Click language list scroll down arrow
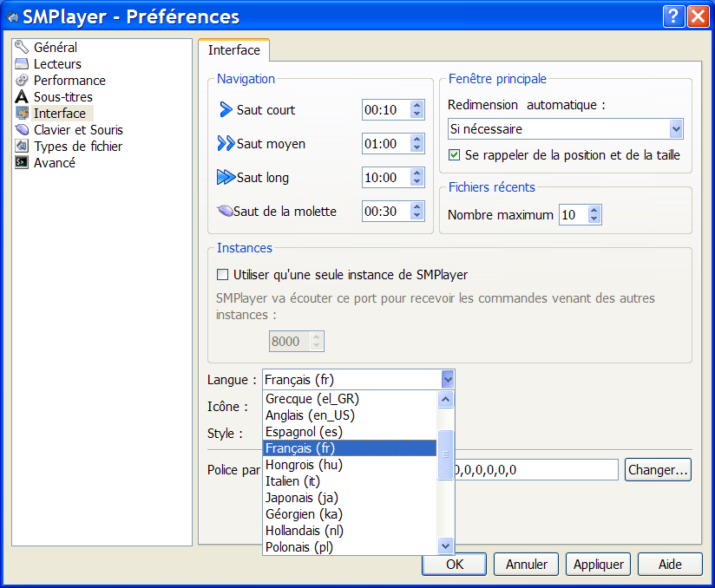The width and height of the screenshot is (715, 588). [445, 546]
